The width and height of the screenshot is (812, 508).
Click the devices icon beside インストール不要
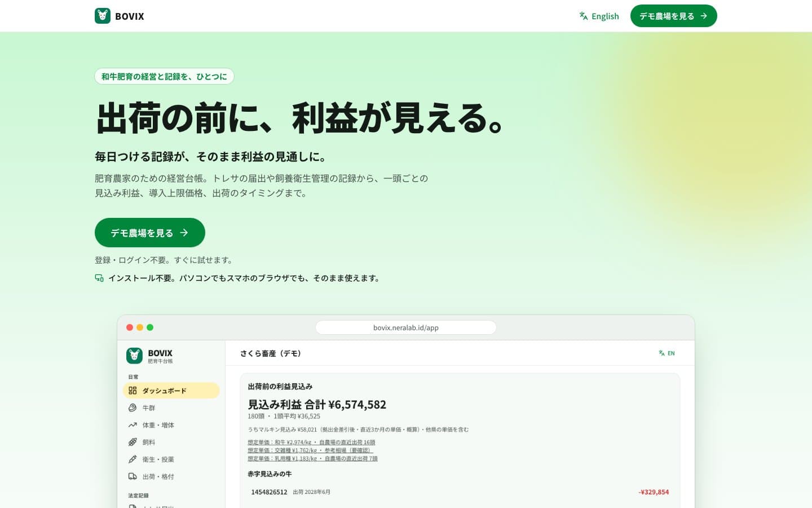99,278
